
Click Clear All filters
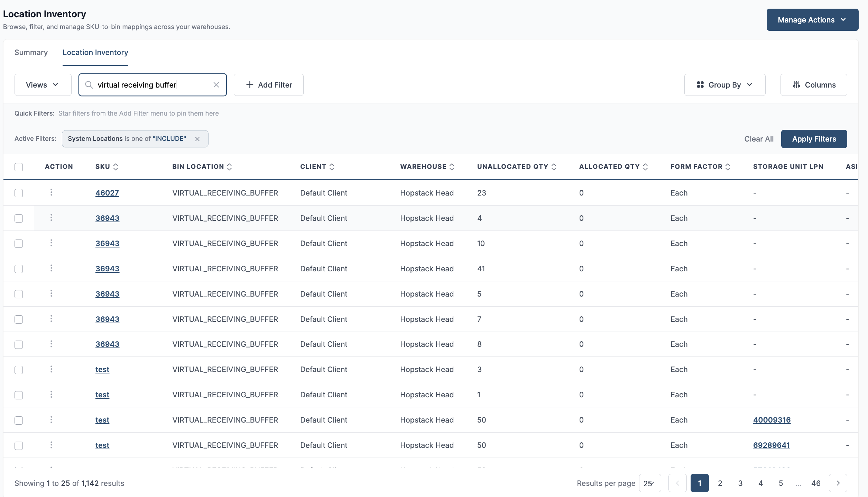pos(759,139)
